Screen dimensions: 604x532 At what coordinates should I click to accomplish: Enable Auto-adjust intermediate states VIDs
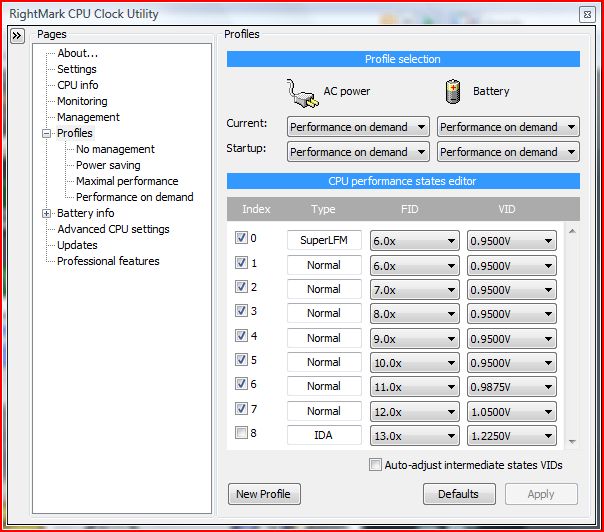(375, 465)
